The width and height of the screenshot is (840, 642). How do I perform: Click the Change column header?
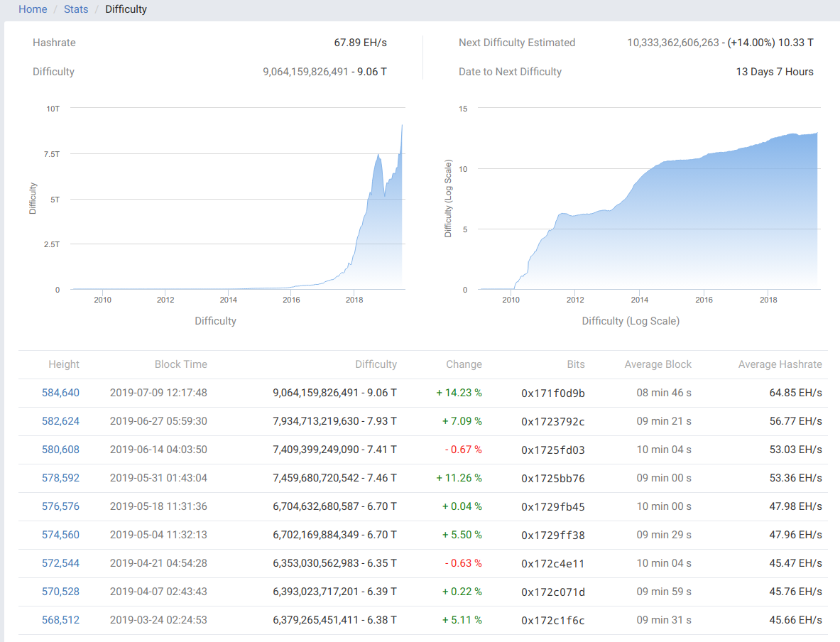pos(464,364)
